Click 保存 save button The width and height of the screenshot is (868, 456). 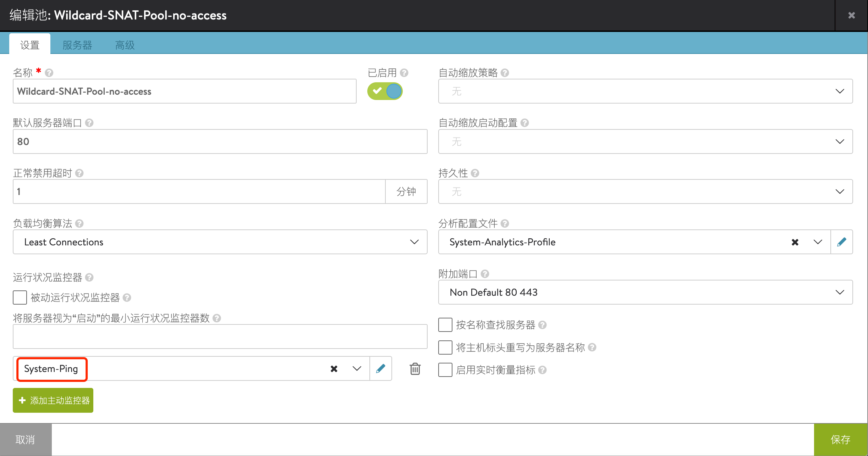pos(841,440)
